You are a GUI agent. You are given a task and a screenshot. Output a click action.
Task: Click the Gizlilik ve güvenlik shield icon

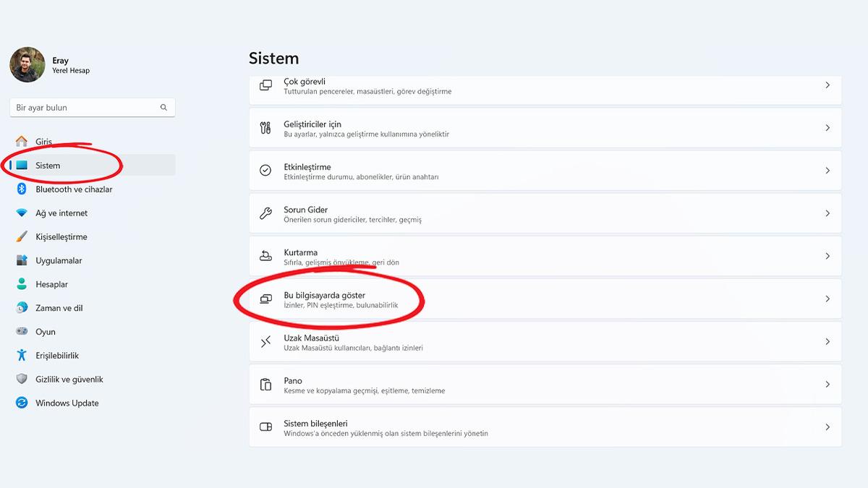point(22,380)
